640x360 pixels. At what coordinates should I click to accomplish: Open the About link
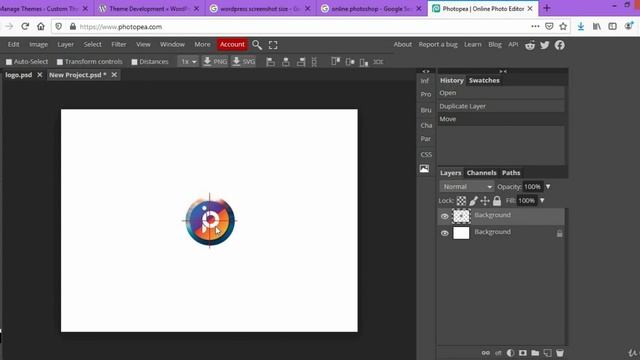(402, 44)
